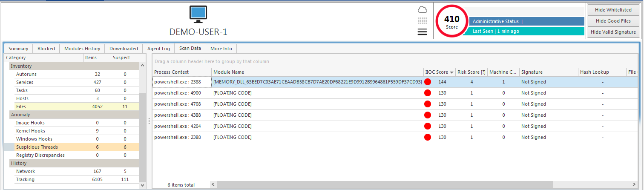
Task: Click the Administrative Status bar
Action: 526,21
